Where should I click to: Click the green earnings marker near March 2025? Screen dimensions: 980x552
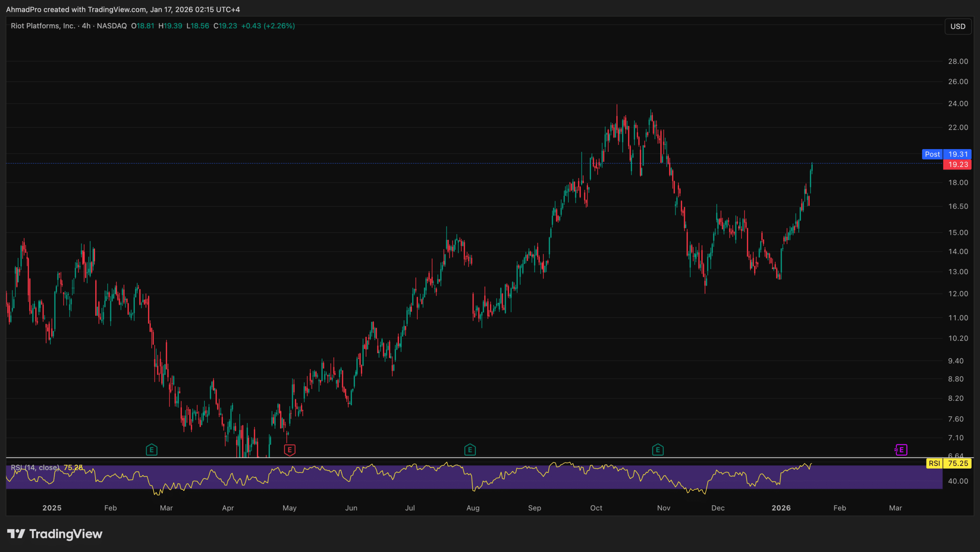(152, 450)
